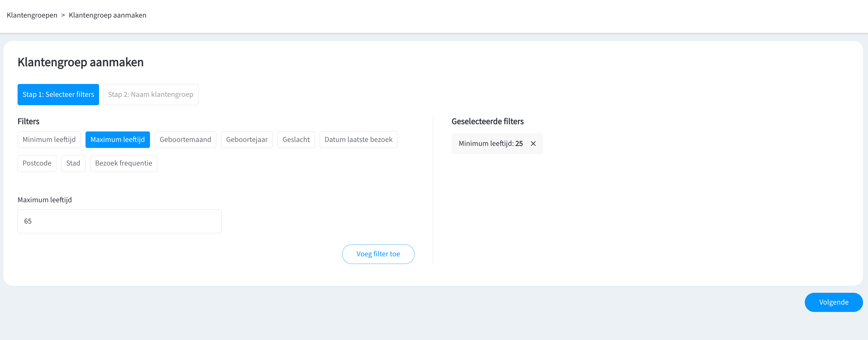Select the Minimum leeftijd filter

tap(49, 140)
